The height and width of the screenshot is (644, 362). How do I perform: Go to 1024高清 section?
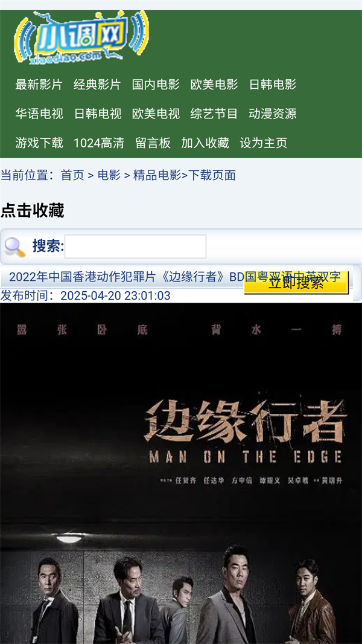(99, 143)
